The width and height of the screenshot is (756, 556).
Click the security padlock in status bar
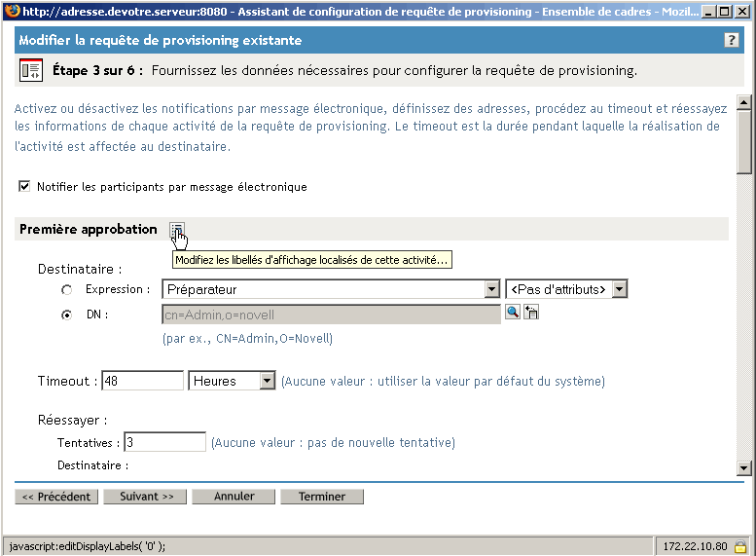(x=740, y=546)
